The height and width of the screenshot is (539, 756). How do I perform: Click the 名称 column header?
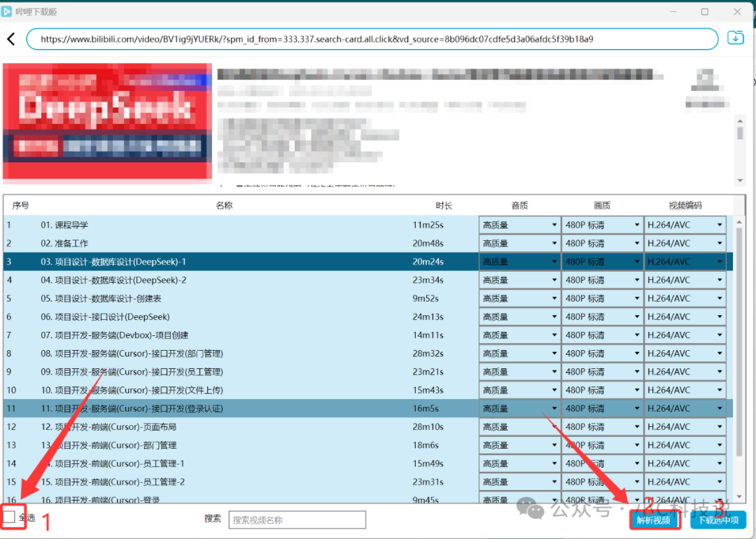pos(224,205)
